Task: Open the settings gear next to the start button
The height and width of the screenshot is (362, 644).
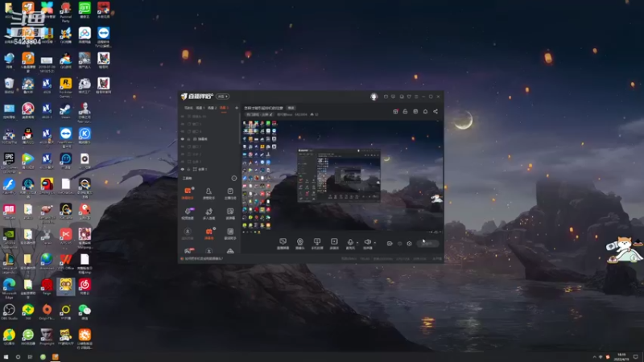Action: click(x=409, y=244)
